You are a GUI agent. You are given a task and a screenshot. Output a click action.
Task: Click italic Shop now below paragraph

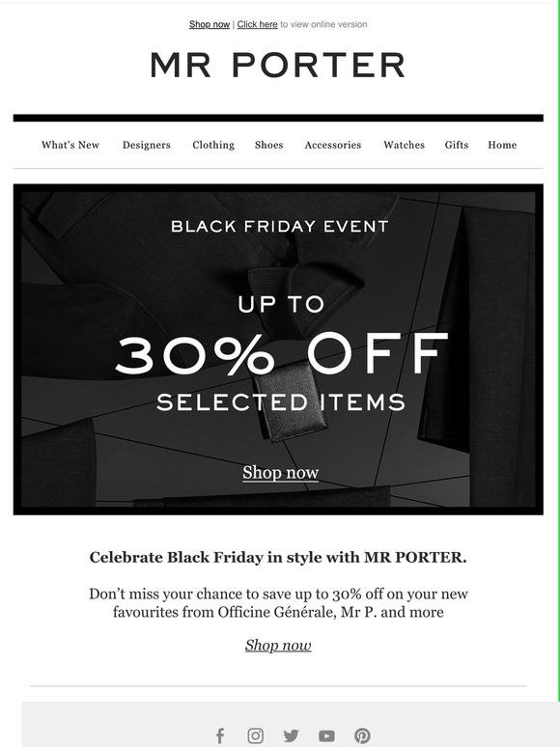278,645
